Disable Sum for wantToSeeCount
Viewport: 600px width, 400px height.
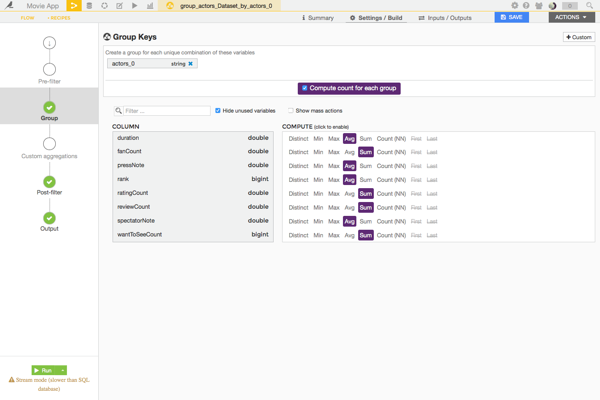coord(366,235)
